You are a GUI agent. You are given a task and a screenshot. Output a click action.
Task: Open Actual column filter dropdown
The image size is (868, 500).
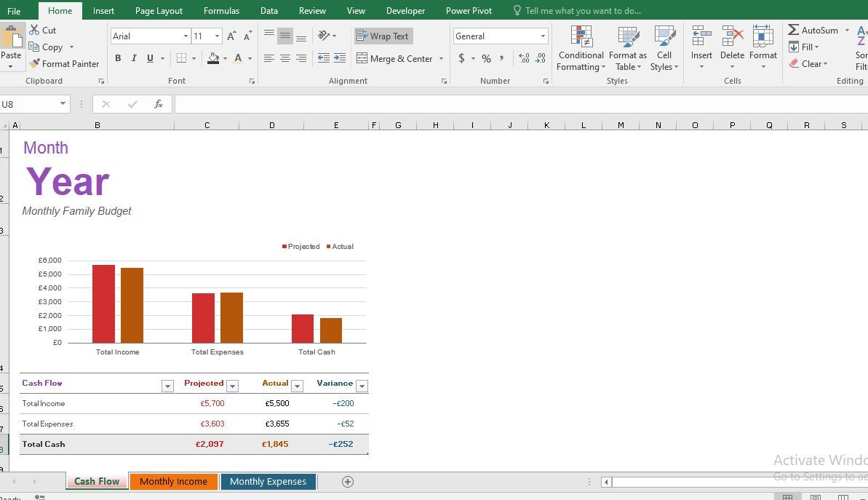[298, 386]
